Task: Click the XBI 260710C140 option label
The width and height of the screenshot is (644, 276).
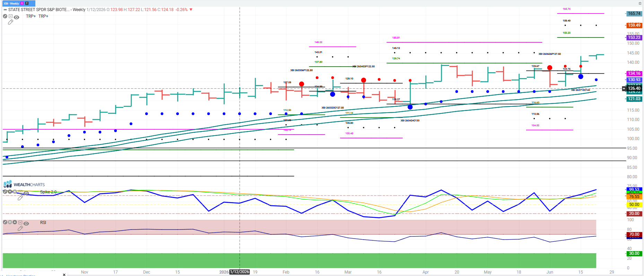Action: (x=581, y=90)
